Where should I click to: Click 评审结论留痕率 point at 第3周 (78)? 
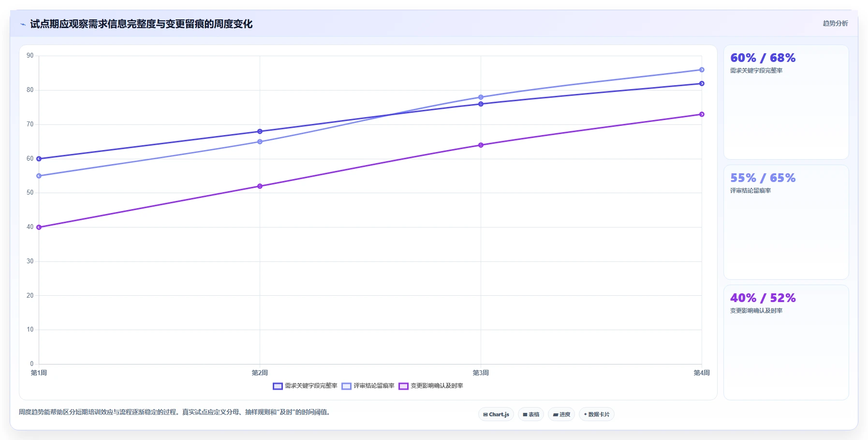(481, 97)
